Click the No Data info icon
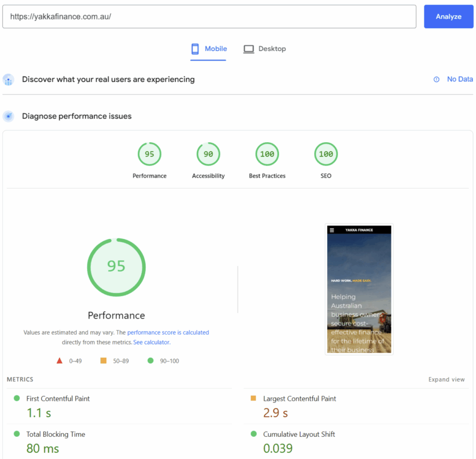The image size is (476, 459). click(x=436, y=79)
